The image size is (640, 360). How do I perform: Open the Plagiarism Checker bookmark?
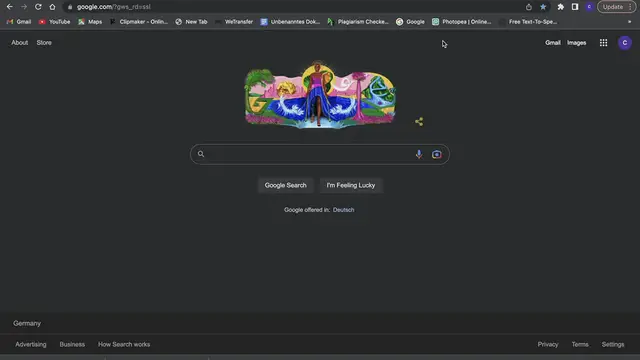(x=358, y=22)
